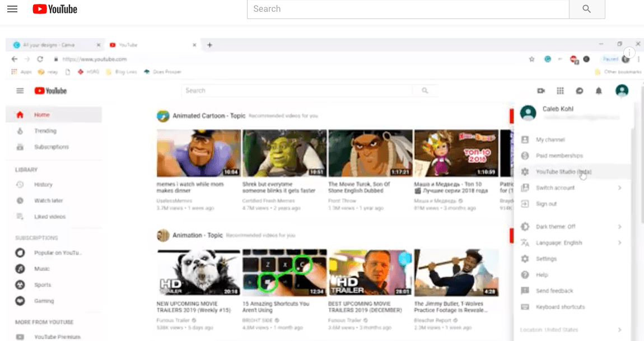
Task: Select the Gaming channel in Subscriptions
Action: (x=45, y=301)
